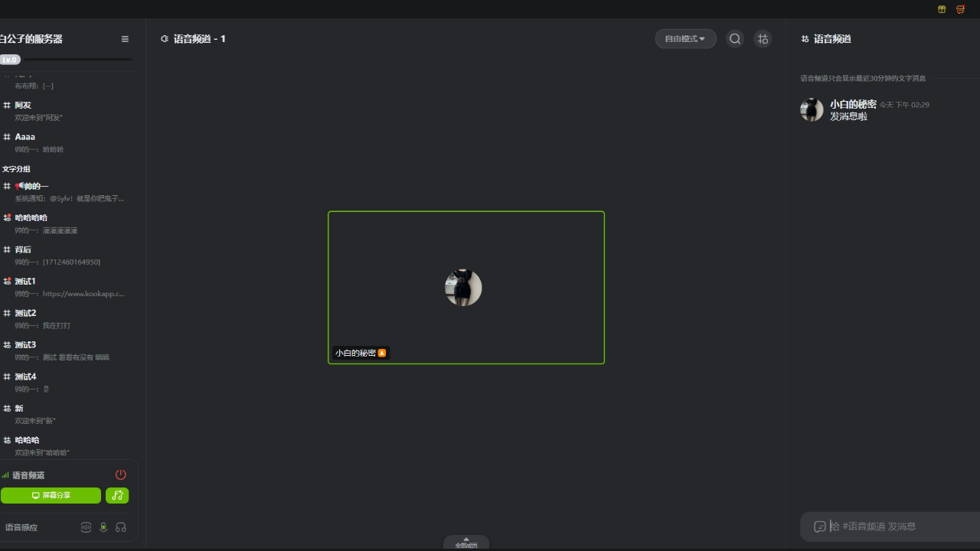Open the emoji sticker picker

[x=820, y=527]
